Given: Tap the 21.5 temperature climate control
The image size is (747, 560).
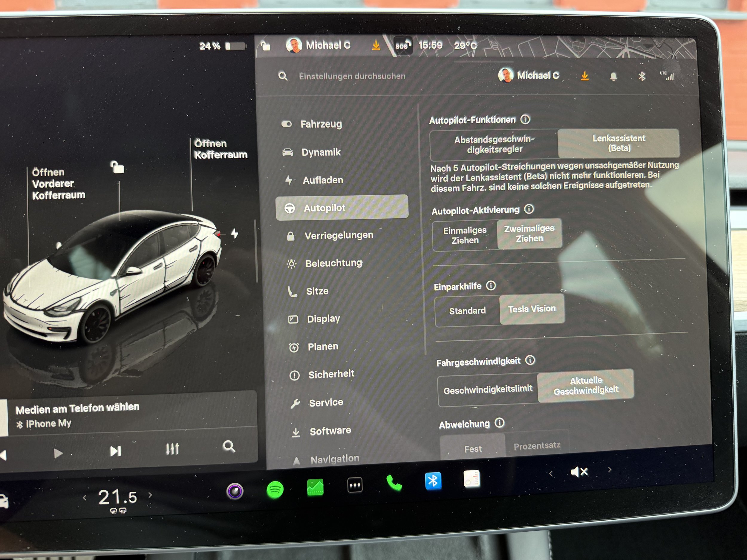Looking at the screenshot, I should (117, 497).
